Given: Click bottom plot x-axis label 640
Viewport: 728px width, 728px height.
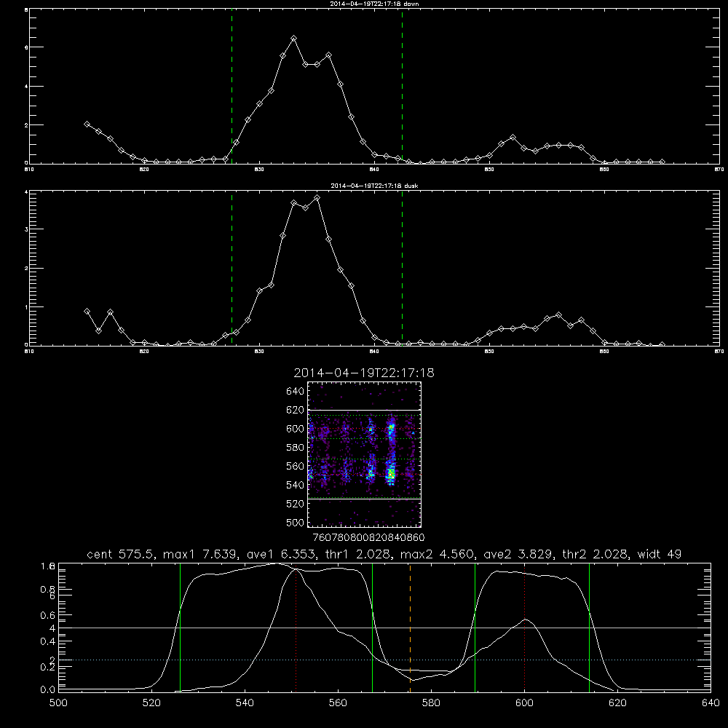Looking at the screenshot, I should coord(711,703).
